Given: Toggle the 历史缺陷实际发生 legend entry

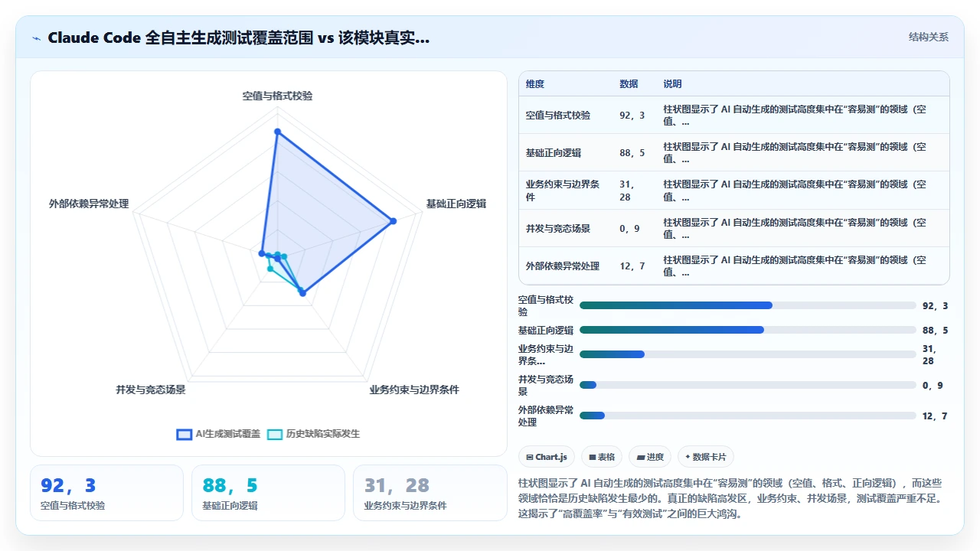Looking at the screenshot, I should (314, 434).
